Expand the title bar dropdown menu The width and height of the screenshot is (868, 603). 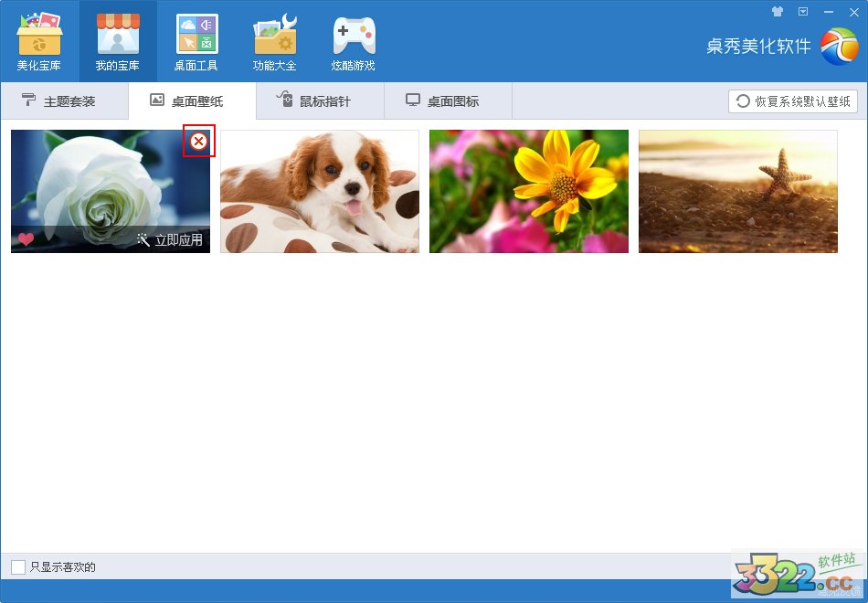(x=803, y=12)
